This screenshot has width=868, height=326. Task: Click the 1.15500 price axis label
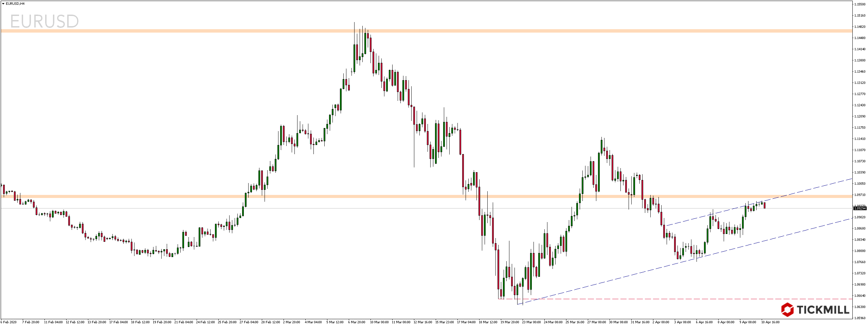(860, 4)
